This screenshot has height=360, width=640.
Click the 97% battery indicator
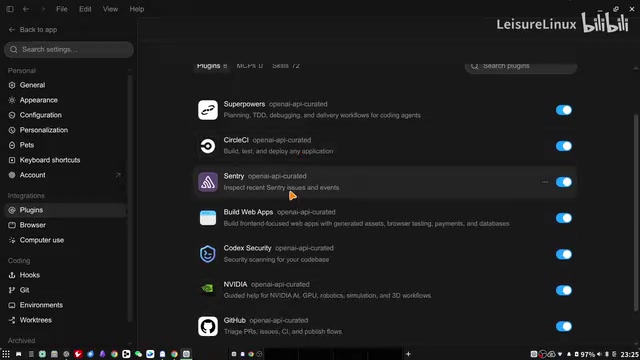pyautogui.click(x=585, y=354)
